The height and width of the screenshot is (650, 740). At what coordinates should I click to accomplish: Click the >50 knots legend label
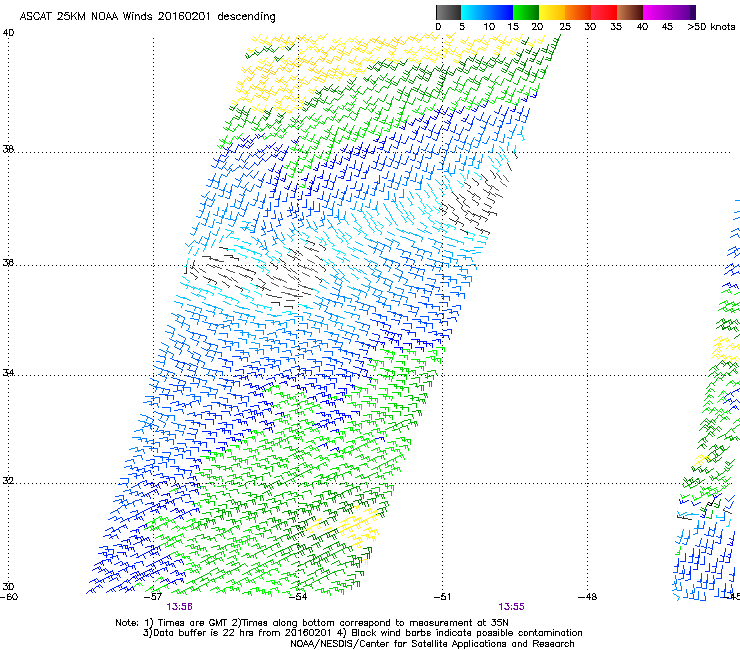point(711,27)
